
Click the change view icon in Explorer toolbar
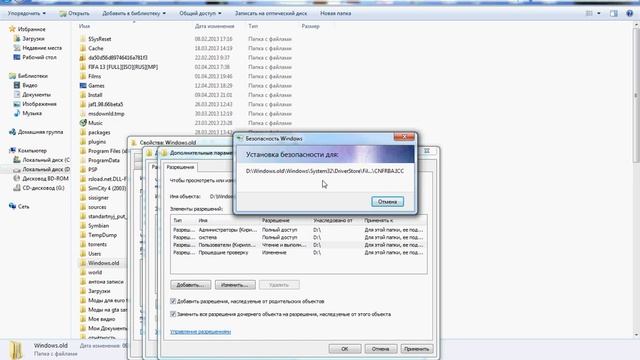(x=589, y=13)
